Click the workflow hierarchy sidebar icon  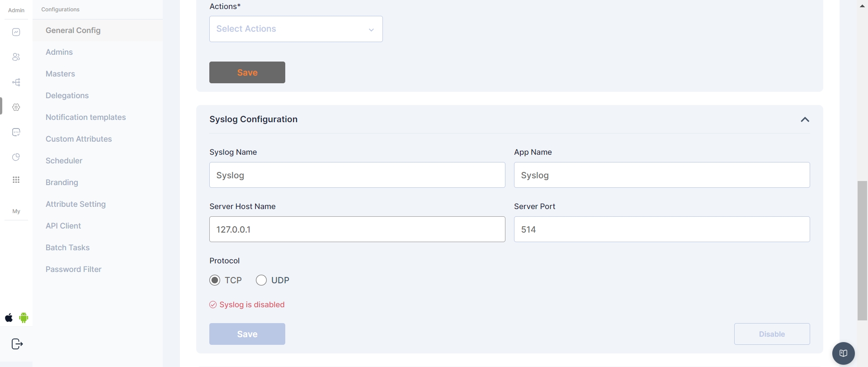(x=16, y=82)
